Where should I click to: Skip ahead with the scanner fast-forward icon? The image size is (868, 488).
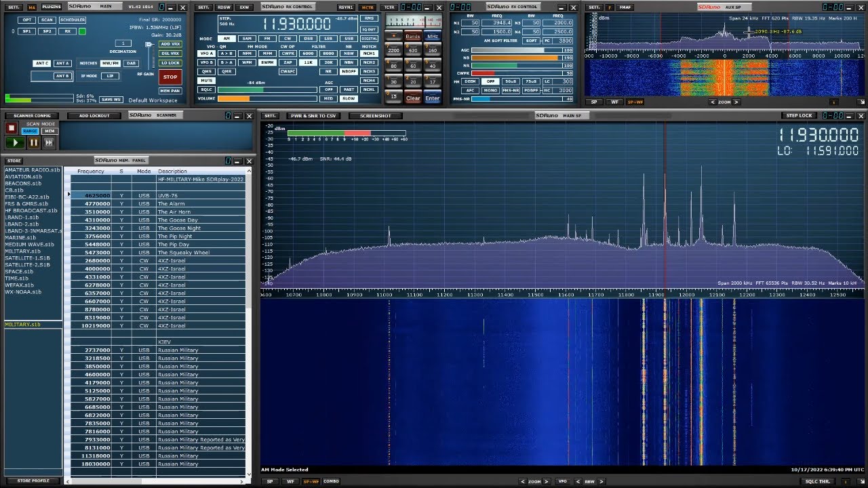click(49, 142)
